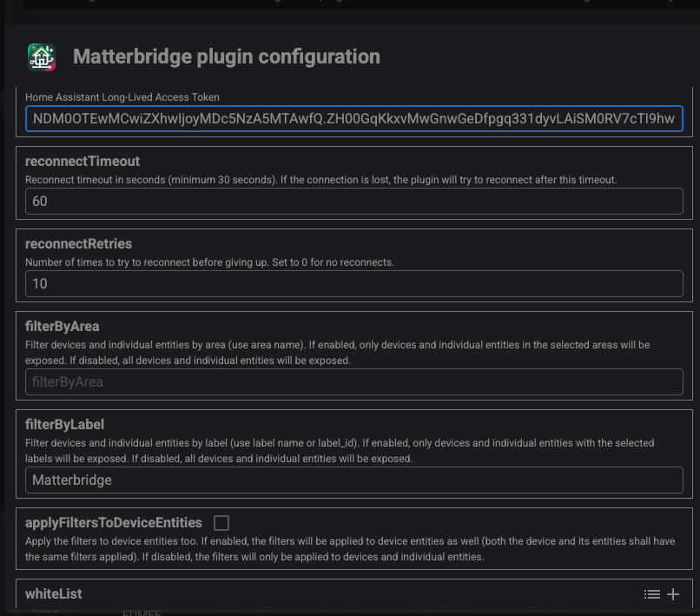Enable the applyFiltersToDeviceEntities checkbox
The height and width of the screenshot is (616, 700).
point(221,523)
